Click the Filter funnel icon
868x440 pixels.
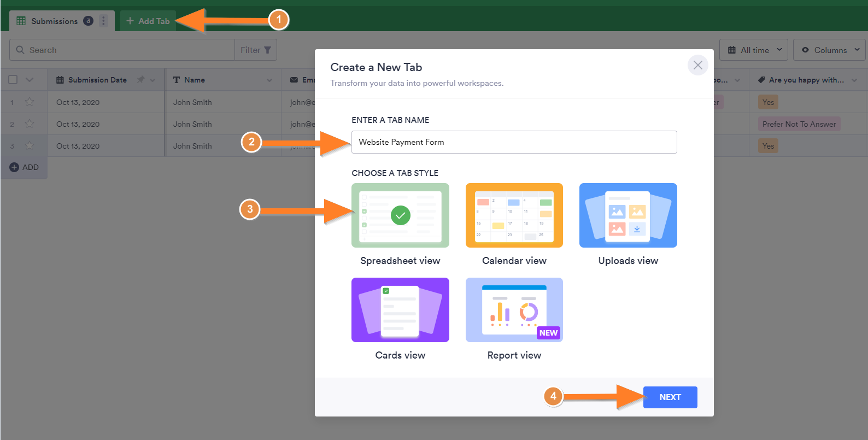267,50
